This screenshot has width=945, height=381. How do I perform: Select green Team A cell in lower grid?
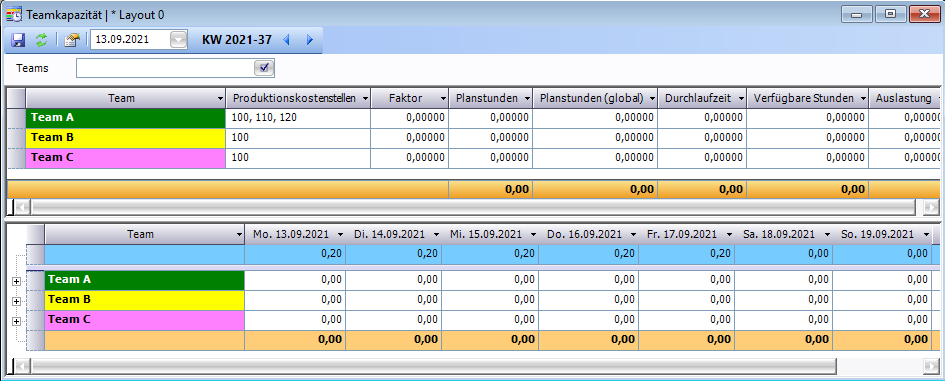145,280
